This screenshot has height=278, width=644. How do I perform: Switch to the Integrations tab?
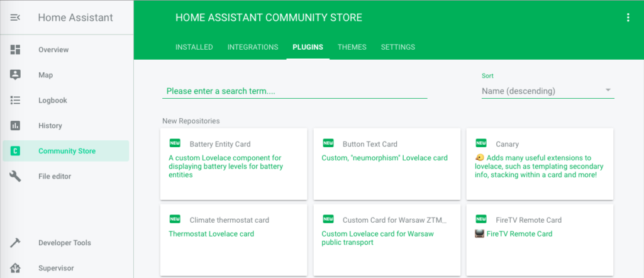[x=253, y=47]
